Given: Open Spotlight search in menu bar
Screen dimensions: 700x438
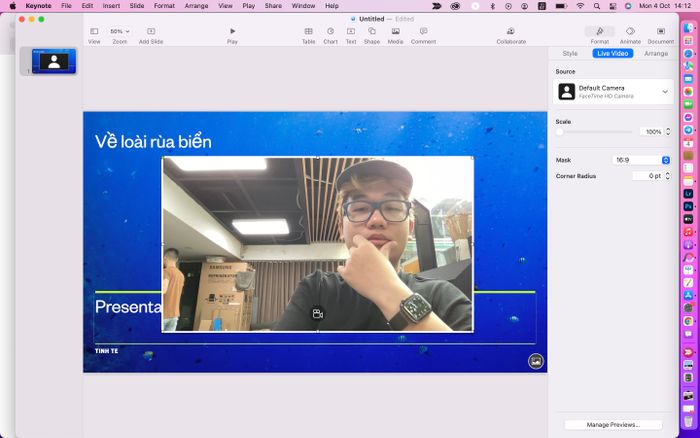Looking at the screenshot, I should [x=597, y=6].
